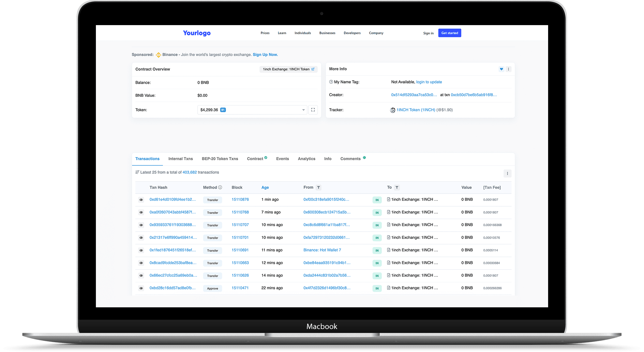Preview transaction 0xbd28c16dd57ad8e0fb with eye icon

coord(141,288)
